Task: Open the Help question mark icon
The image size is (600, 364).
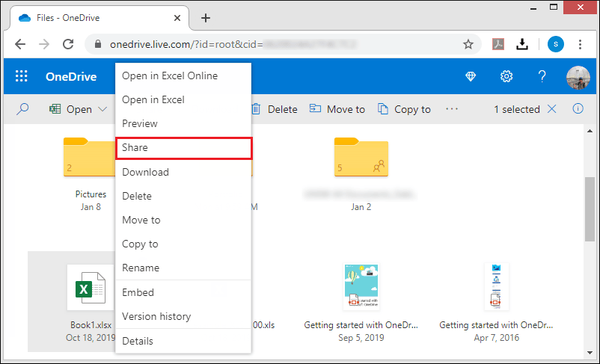Action: point(542,76)
